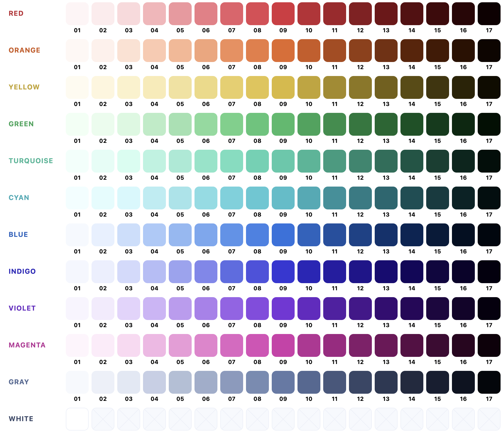504x432 pixels.
Task: Pick Green swatch 03
Action: pos(129,124)
